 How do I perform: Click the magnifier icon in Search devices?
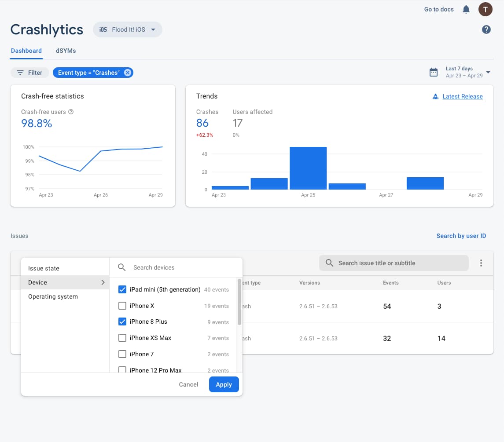point(121,267)
